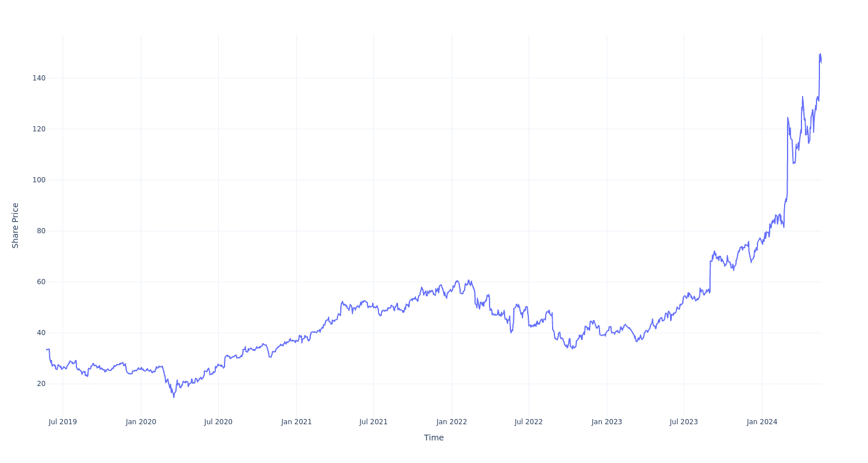This screenshot has width=868, height=463.
Task: Click the 140 y-axis tick label
Action: (x=39, y=78)
